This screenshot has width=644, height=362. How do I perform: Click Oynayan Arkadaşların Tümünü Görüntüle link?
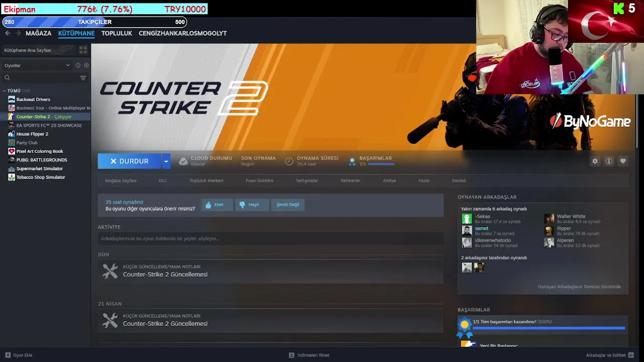tap(579, 287)
